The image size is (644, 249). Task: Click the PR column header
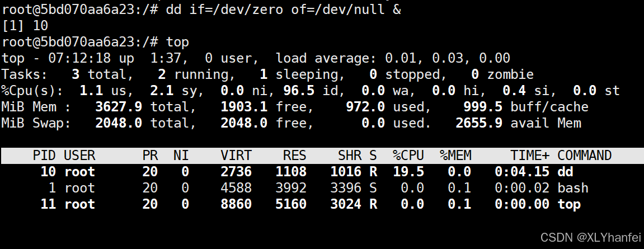pos(151,156)
